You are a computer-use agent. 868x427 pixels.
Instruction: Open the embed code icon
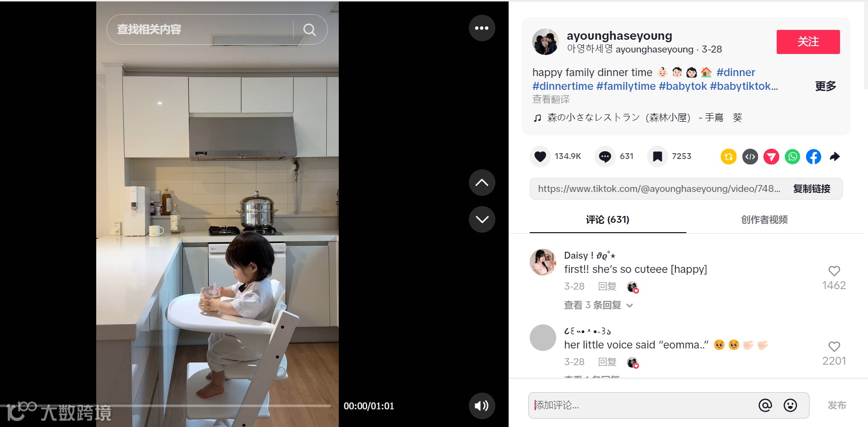pyautogui.click(x=750, y=157)
